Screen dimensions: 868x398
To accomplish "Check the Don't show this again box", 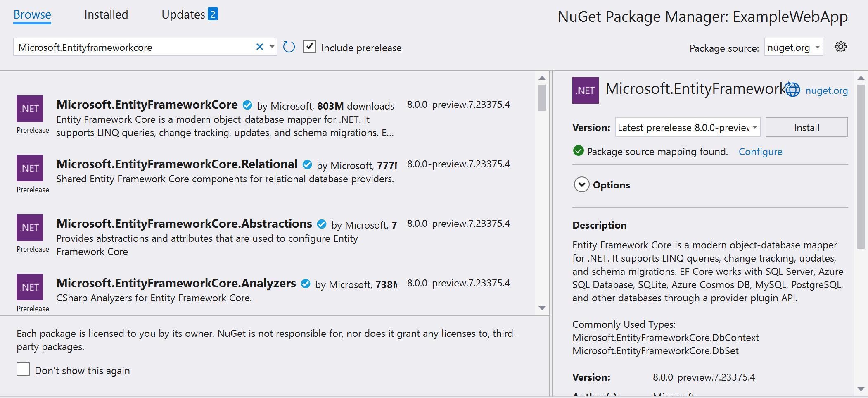I will point(23,369).
